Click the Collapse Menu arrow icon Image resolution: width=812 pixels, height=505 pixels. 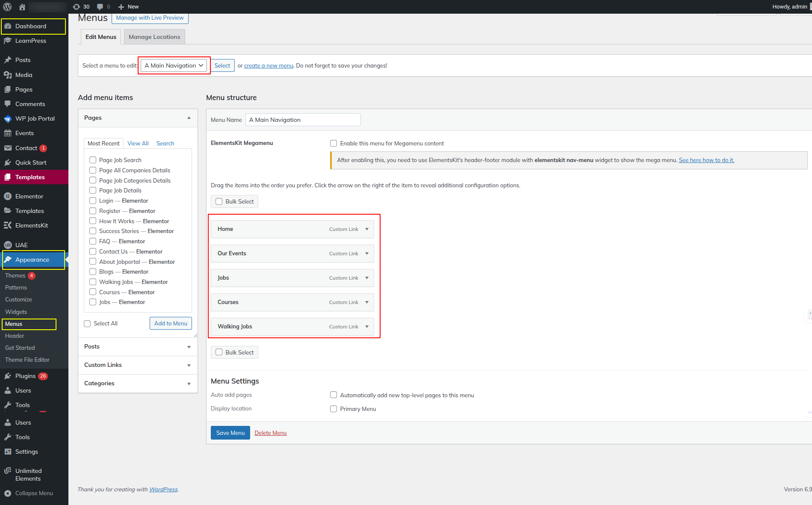[8, 493]
